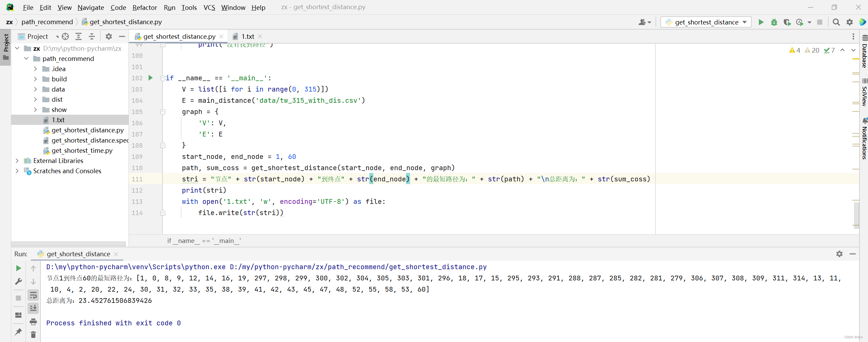This screenshot has height=342, width=868.
Task: Expand the build folder
Action: [x=35, y=79]
